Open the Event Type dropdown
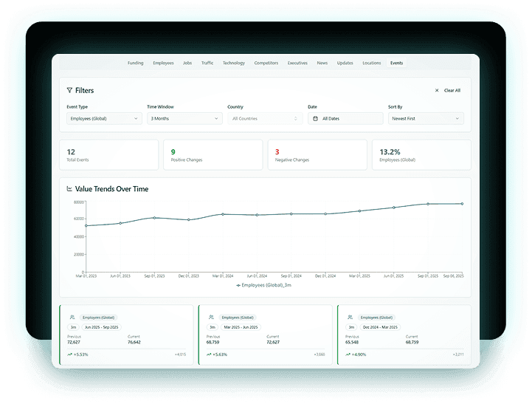Image resolution: width=532 pixels, height=404 pixels. coord(103,118)
